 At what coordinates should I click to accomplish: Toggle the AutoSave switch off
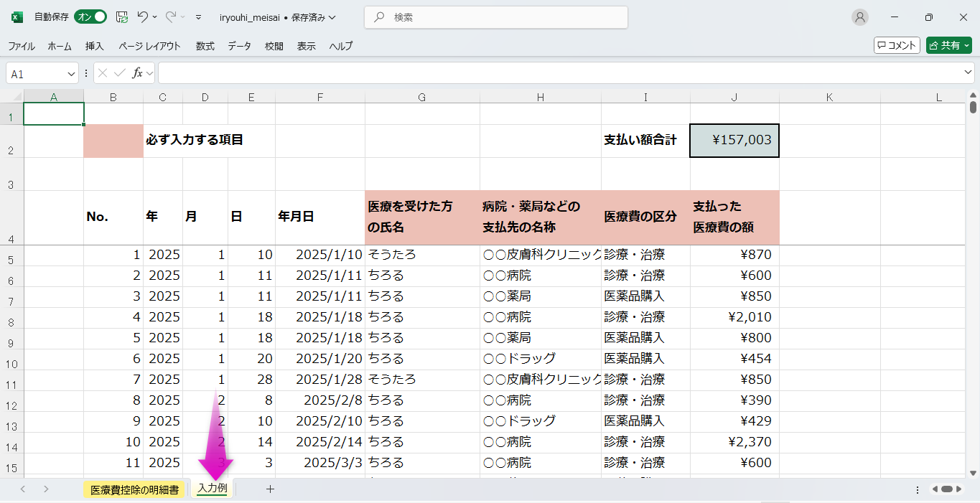click(x=90, y=17)
